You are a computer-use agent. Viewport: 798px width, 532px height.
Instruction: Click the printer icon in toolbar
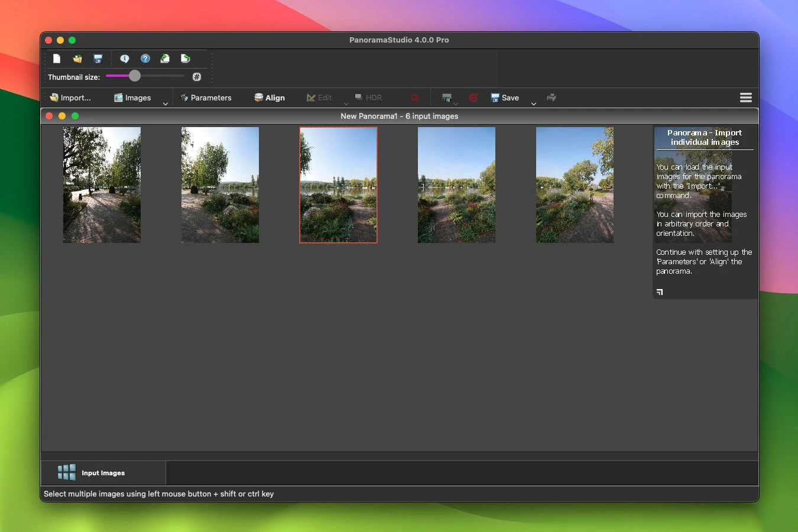pos(552,98)
